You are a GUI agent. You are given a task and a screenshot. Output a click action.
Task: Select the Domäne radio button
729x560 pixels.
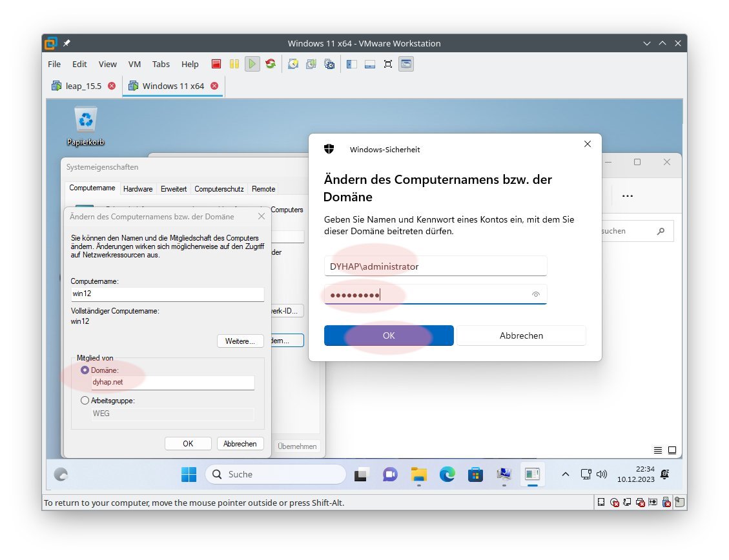[85, 370]
